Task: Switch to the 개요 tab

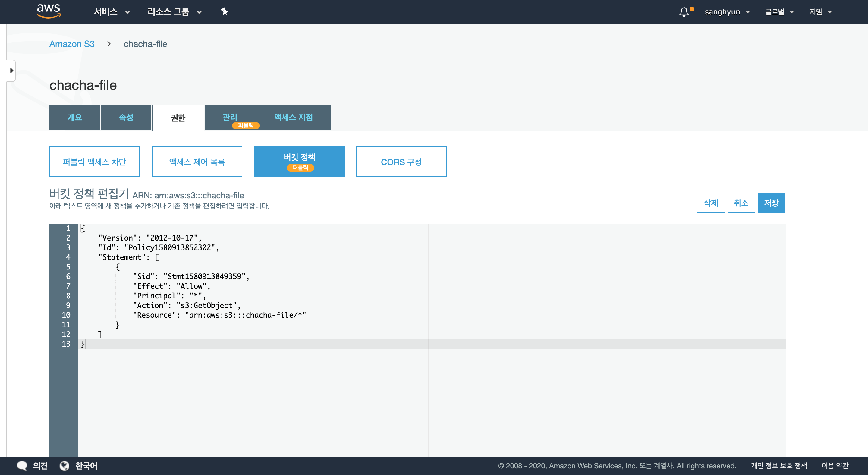Action: [x=74, y=117]
